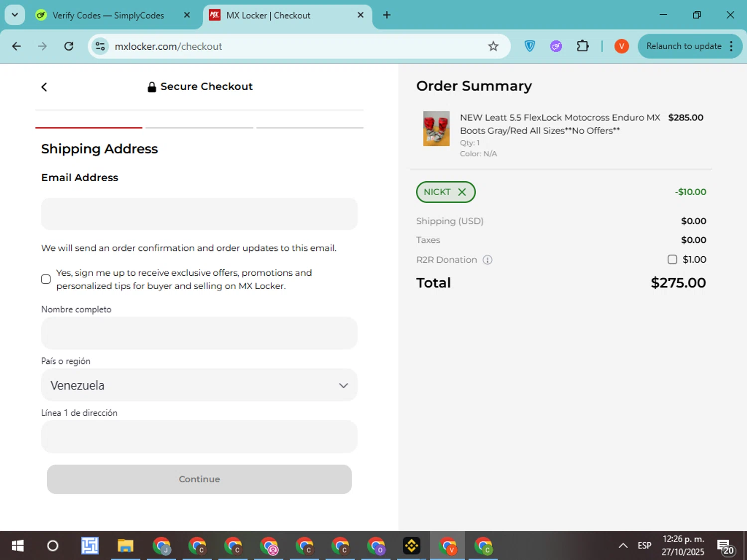This screenshot has width=747, height=560.
Task: Open Chrome taskbar icon with V badge
Action: click(447, 546)
